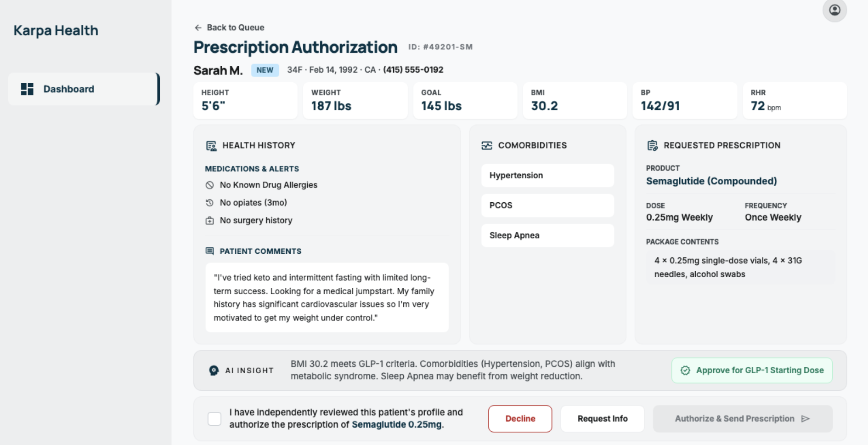The height and width of the screenshot is (445, 868).
Task: Click the checkmark on Approve for GLP-1
Action: pyautogui.click(x=685, y=370)
